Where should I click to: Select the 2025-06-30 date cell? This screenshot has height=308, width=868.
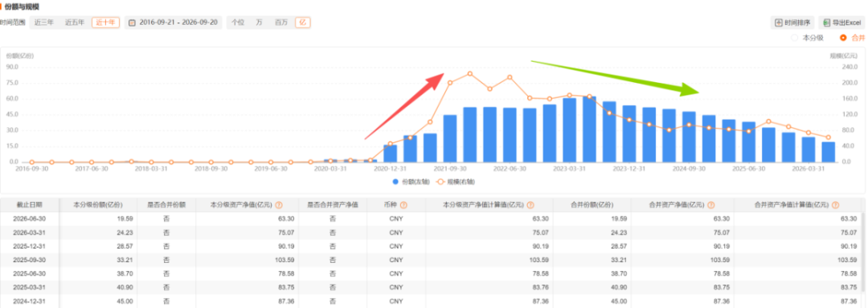coord(30,273)
